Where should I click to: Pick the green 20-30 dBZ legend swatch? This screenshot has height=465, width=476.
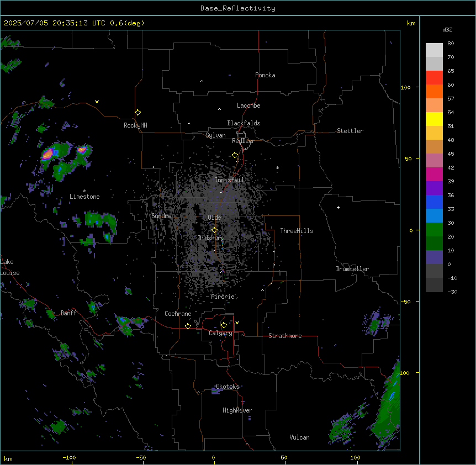(x=434, y=230)
